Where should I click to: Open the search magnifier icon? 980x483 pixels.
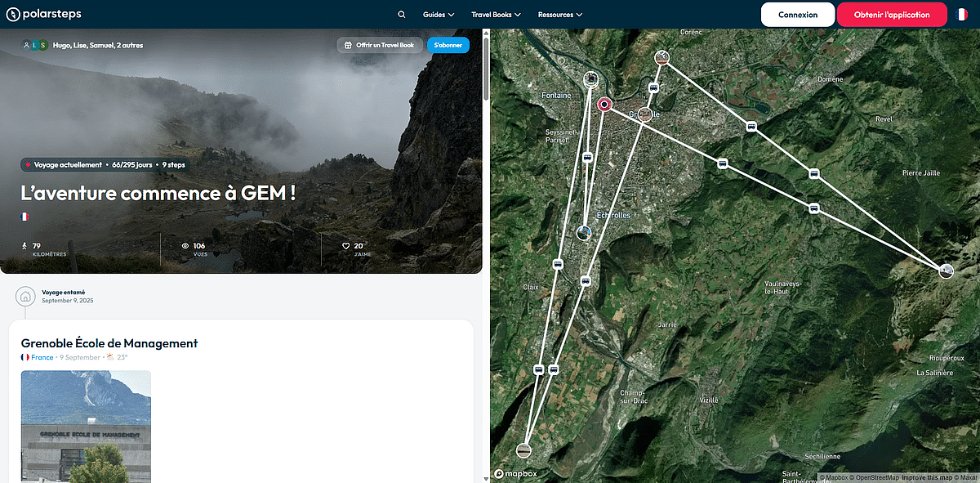click(401, 15)
